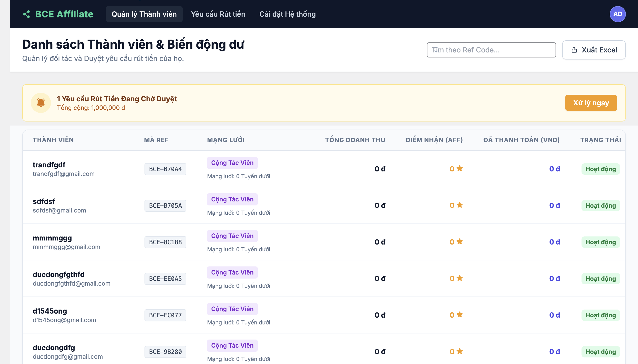Click ref code BCE-EE0A5
Screen dimensions: 638x364
click(x=165, y=279)
